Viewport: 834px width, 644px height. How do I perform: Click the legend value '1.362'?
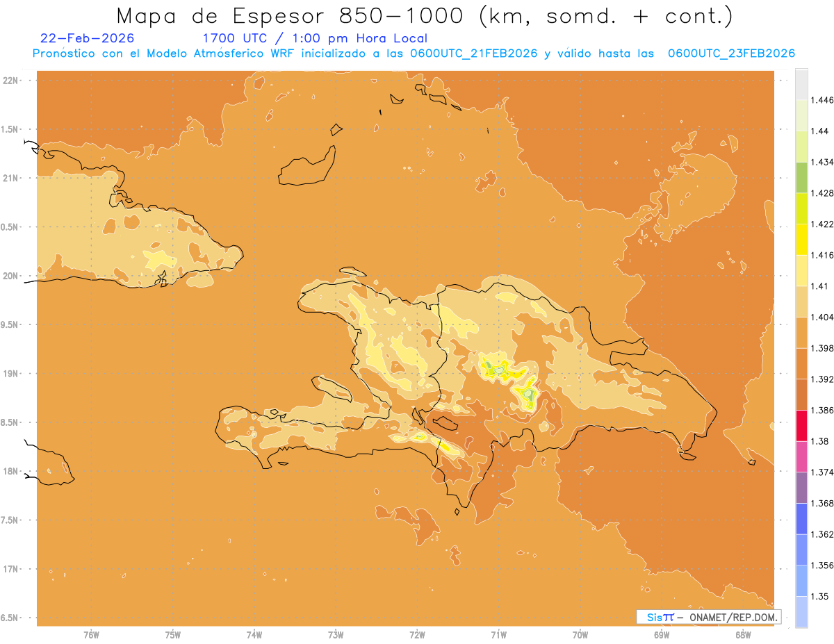click(822, 534)
